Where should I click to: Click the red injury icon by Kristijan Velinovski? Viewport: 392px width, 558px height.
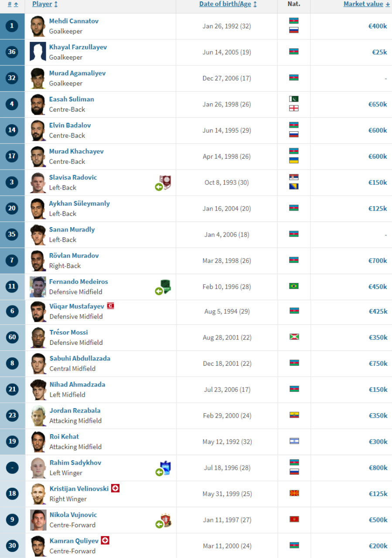pos(115,488)
